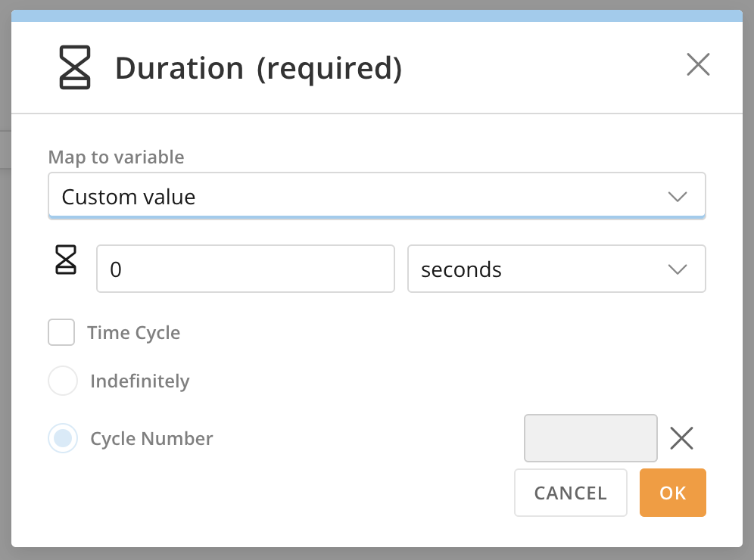The image size is (754, 560).
Task: Click the chevron arrow in the seconds dropdown
Action: click(677, 269)
